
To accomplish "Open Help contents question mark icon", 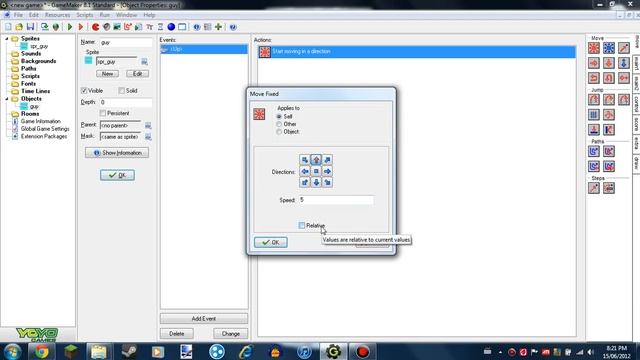I will click(x=233, y=27).
